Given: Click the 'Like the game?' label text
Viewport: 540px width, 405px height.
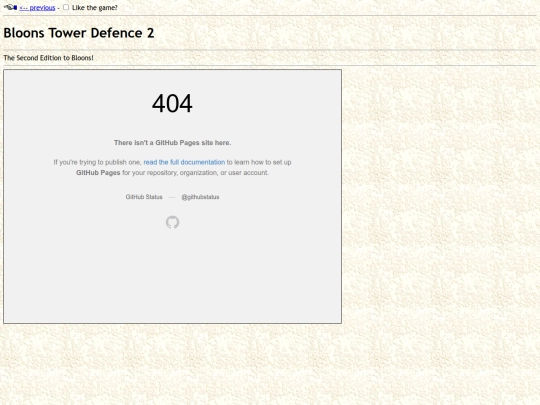Looking at the screenshot, I should (95, 8).
